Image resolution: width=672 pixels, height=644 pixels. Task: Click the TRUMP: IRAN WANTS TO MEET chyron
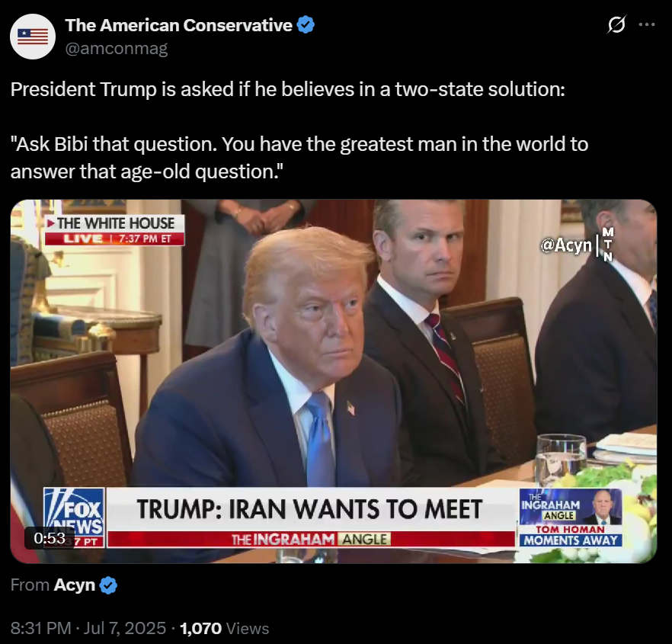click(310, 509)
